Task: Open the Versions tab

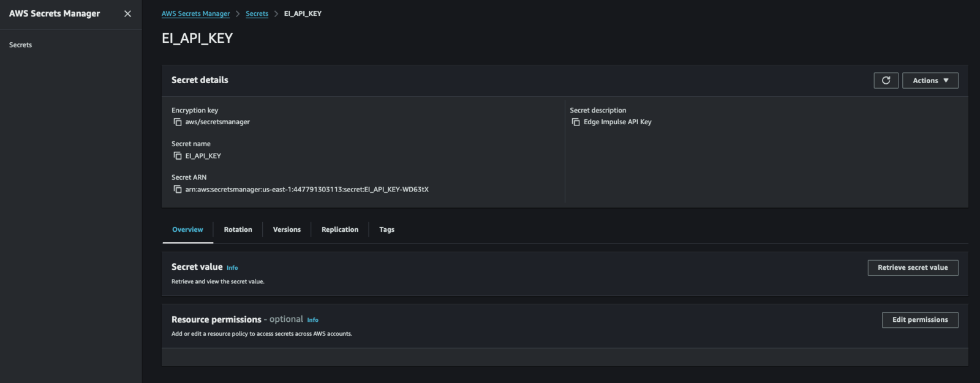Action: click(287, 229)
